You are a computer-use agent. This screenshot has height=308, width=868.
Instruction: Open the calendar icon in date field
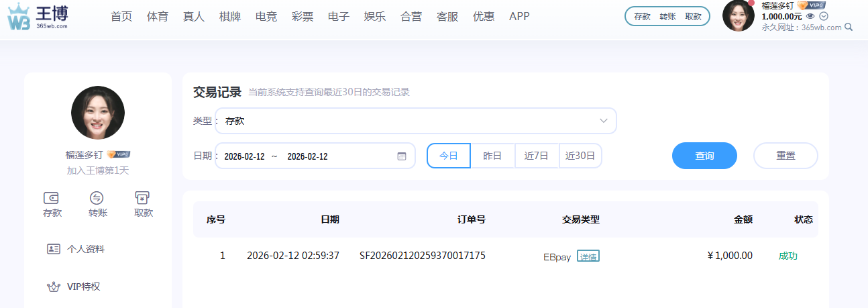tap(402, 156)
